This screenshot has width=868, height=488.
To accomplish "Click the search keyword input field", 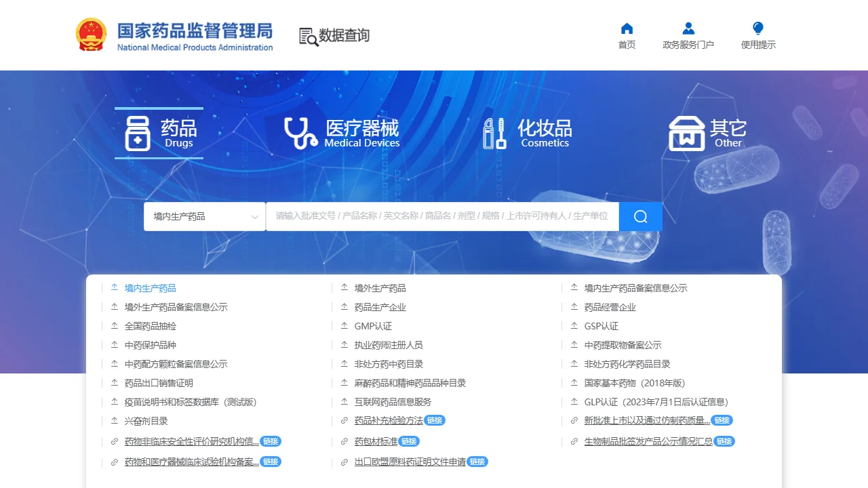I will point(441,216).
